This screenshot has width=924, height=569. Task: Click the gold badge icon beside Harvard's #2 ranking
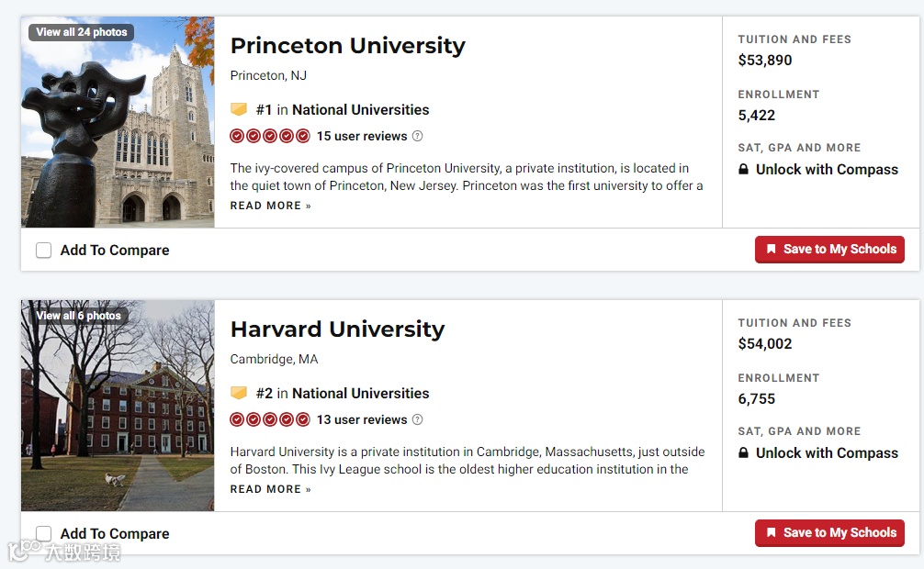pos(239,393)
